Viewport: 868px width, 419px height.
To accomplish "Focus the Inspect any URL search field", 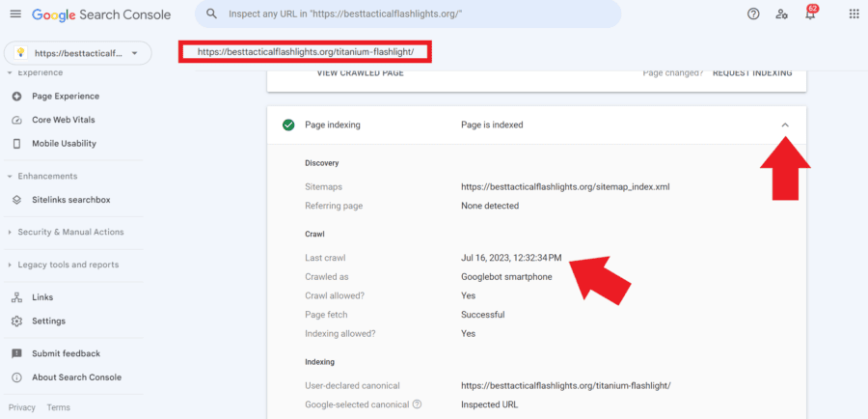I will coord(408,14).
